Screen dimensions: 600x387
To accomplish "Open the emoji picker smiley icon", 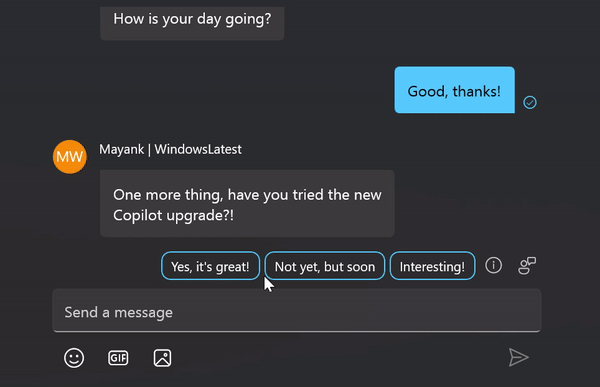I will pos(74,358).
